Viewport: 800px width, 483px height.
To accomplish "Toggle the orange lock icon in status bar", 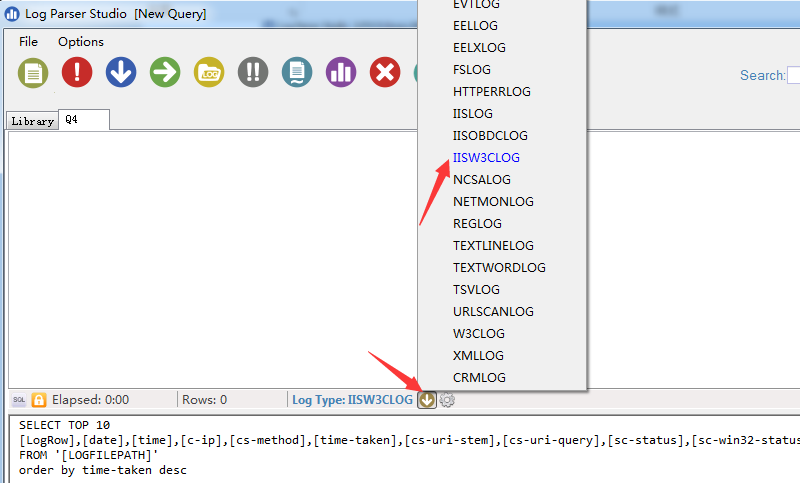I will click(39, 400).
